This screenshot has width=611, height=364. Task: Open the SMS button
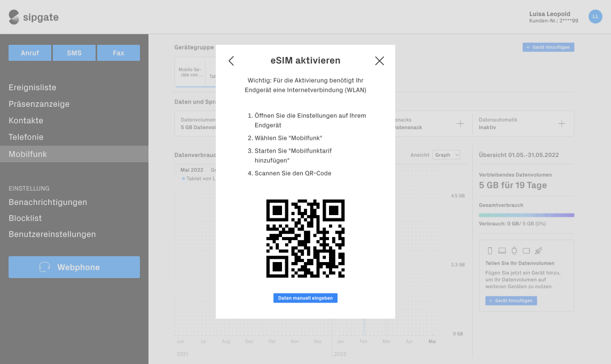74,53
